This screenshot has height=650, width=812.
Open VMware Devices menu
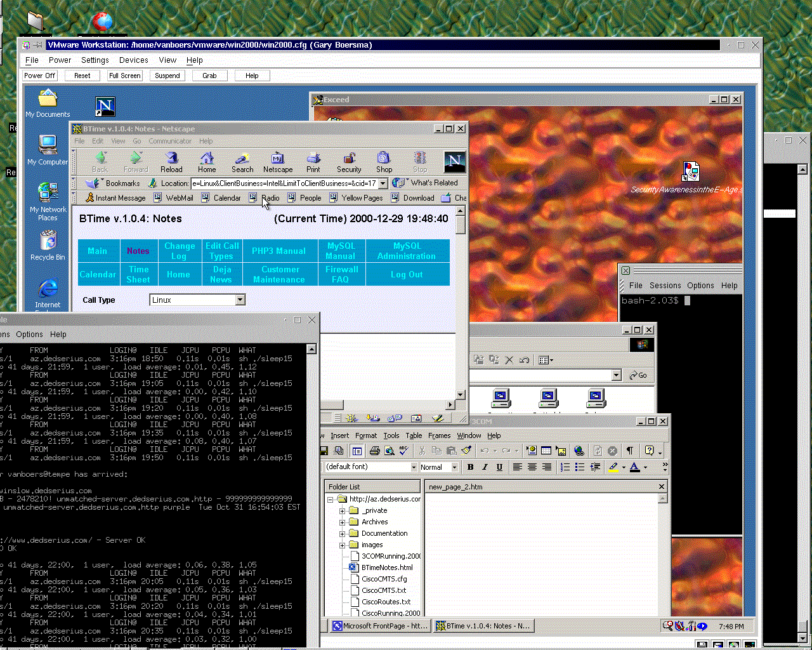coord(133,60)
